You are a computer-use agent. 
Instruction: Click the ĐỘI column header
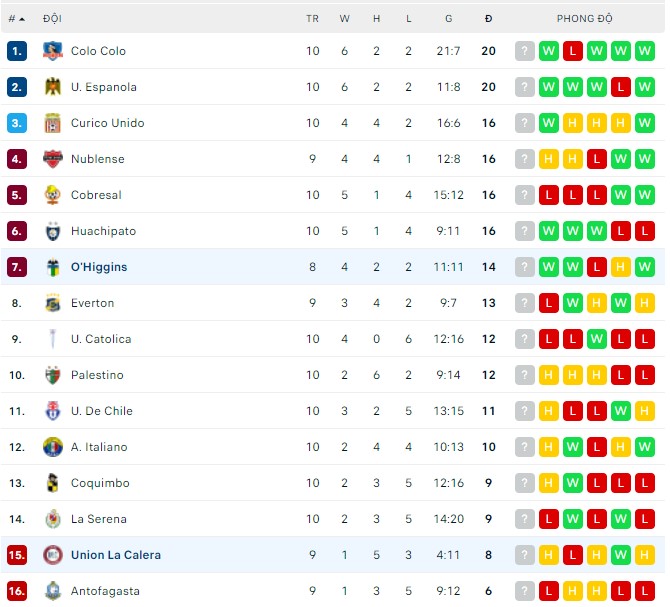52,19
